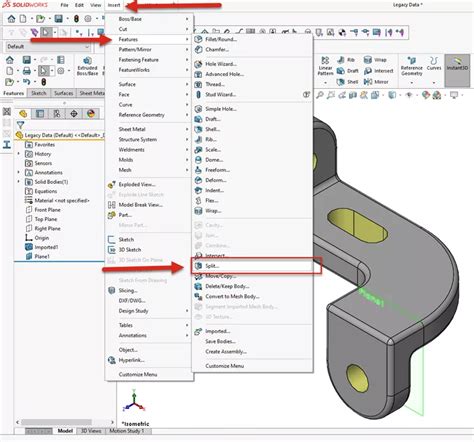This screenshot has height=442, width=474.
Task: Expand the Molds submenu
Action: (149, 160)
